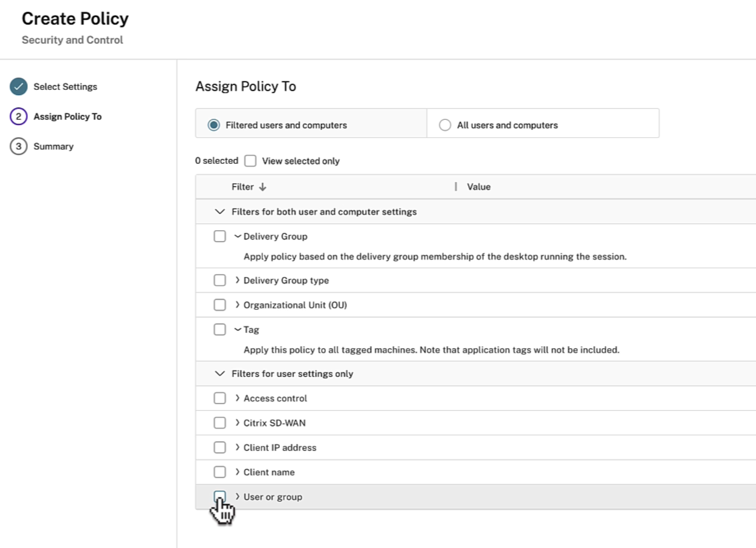Collapse Filters for user settings only section

tap(220, 373)
